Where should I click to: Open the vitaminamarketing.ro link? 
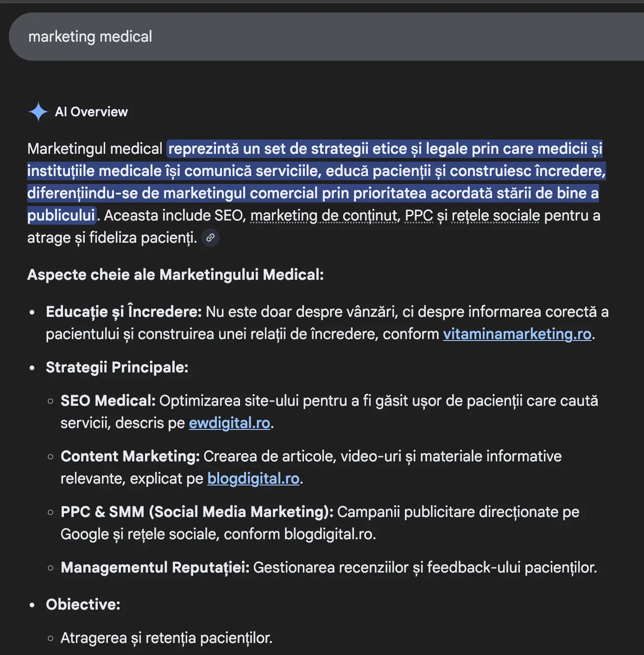(x=517, y=334)
